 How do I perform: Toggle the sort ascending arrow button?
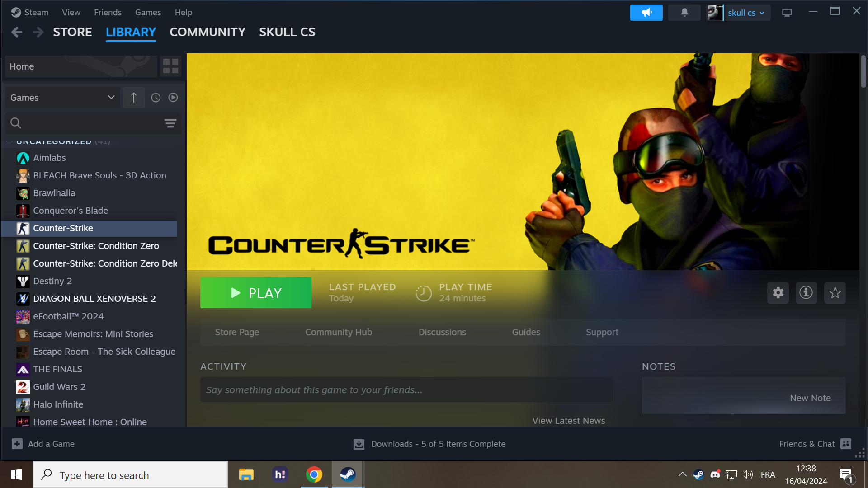(133, 98)
